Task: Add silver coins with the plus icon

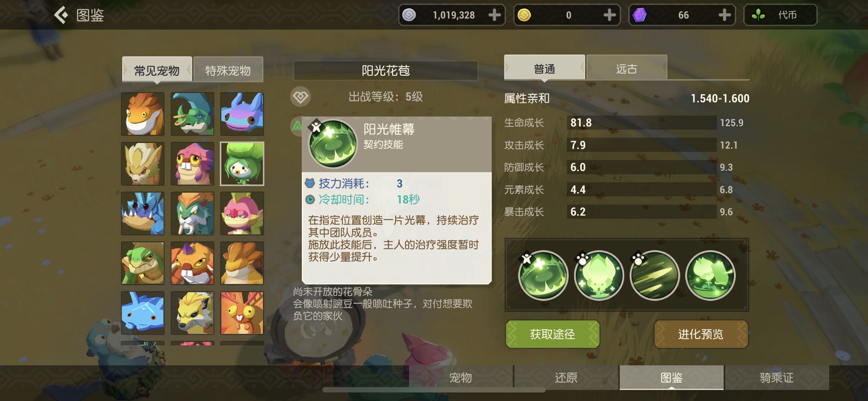Action: coord(494,15)
